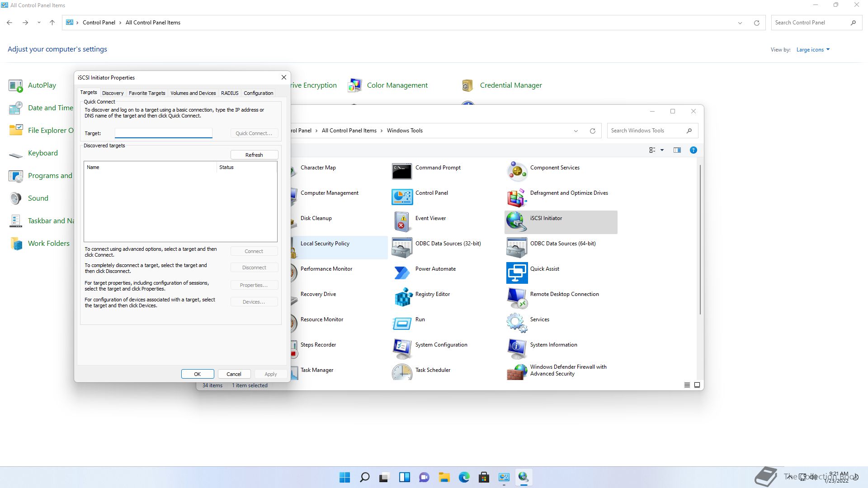Switch to large icons view in Windows Tools status bar
This screenshot has height=488, width=868.
(x=697, y=385)
